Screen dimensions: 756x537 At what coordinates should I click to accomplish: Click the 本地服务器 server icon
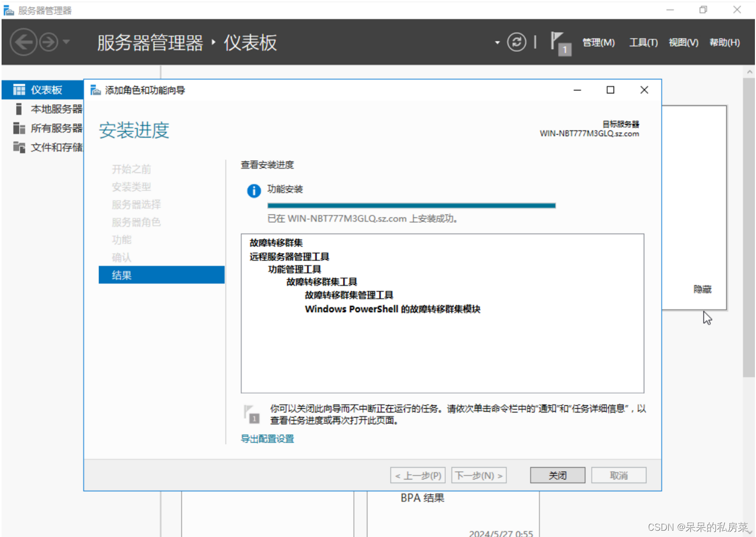click(x=19, y=109)
